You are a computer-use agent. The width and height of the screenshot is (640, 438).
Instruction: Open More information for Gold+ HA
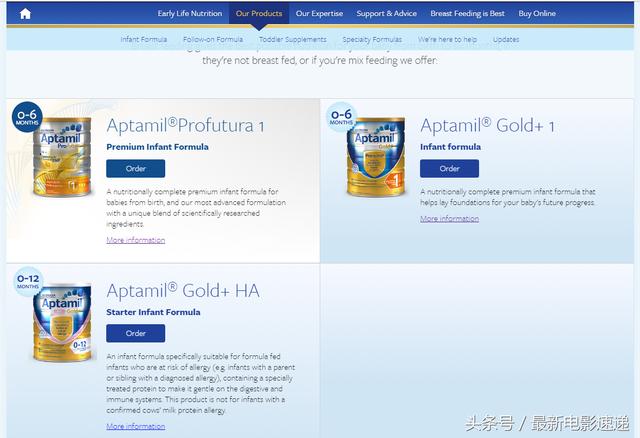coord(136,426)
